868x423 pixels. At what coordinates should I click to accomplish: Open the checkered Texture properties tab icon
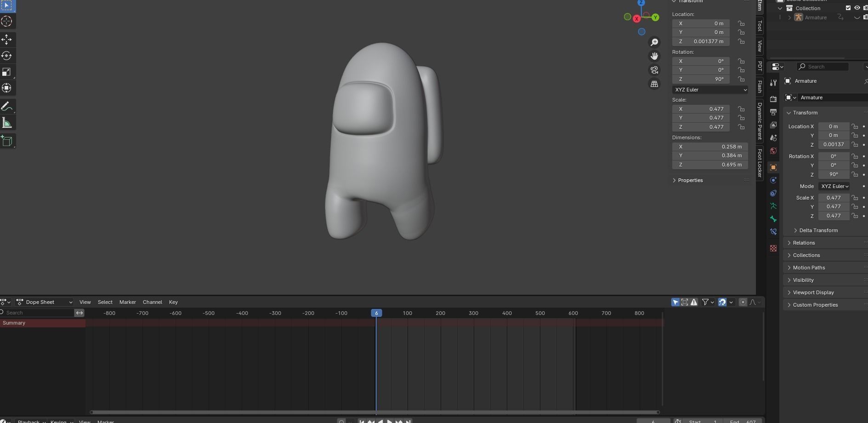[x=773, y=248]
